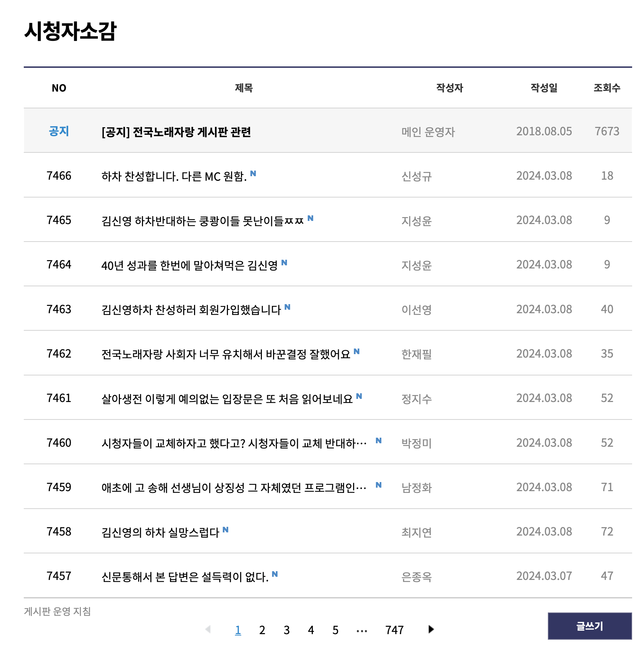Click the N new badge on post 7460
Image resolution: width=644 pixels, height=653 pixels.
click(379, 440)
